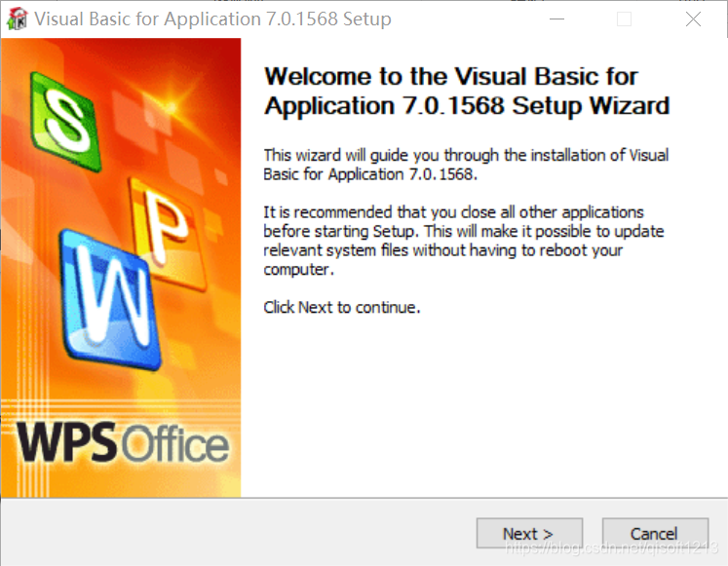Screen dimensions: 728x566
Task: Click the 'This wizard will guide you' paragraph
Action: 466,165
